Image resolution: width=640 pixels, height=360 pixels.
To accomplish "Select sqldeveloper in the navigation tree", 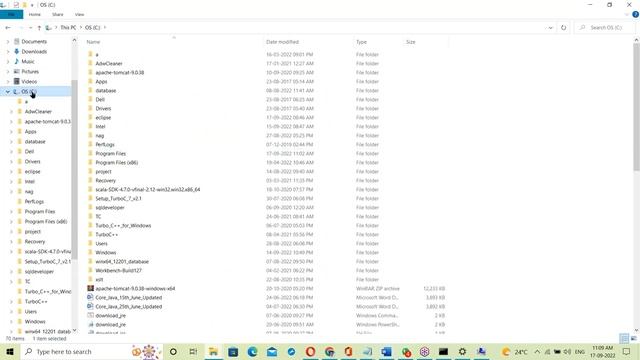I will pos(39,271).
